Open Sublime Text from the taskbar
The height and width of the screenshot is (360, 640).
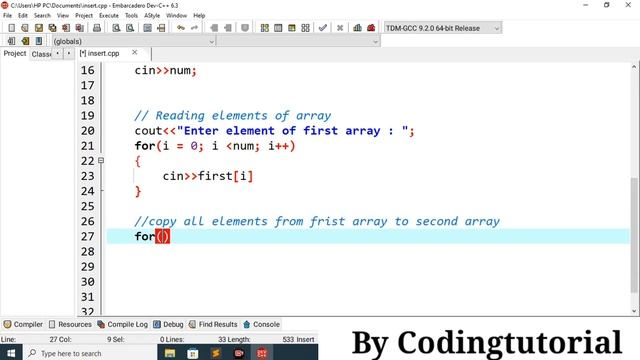(x=216, y=353)
